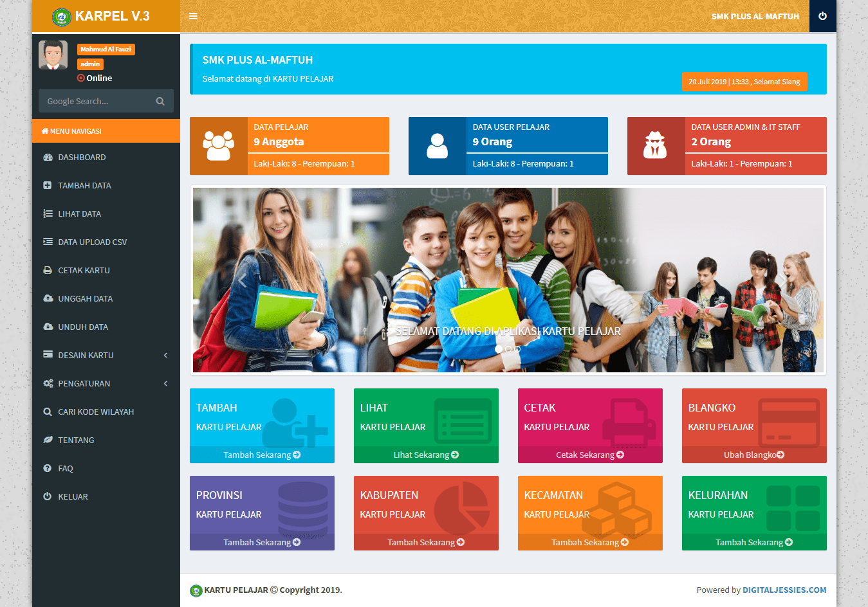Click the power icon in the top bar

(x=822, y=16)
